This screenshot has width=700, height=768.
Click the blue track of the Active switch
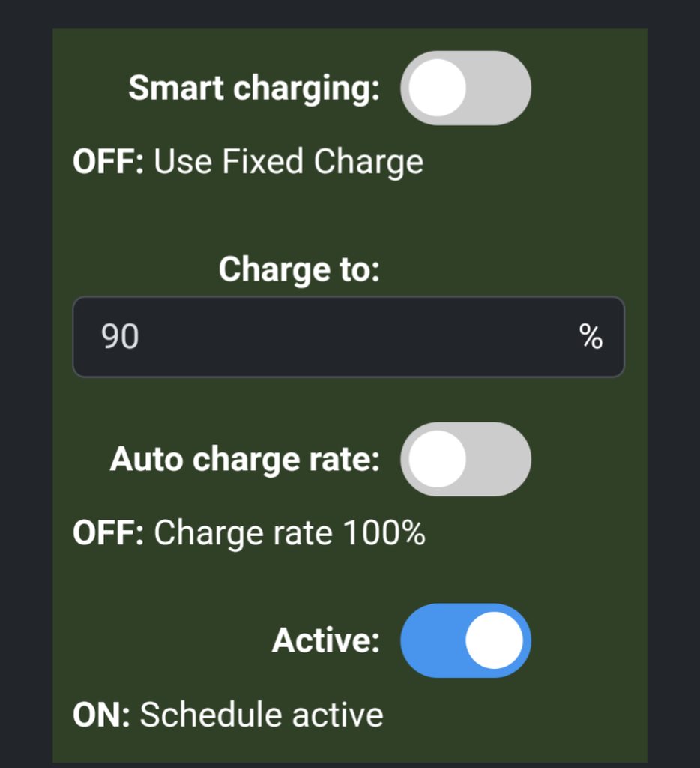pos(429,640)
